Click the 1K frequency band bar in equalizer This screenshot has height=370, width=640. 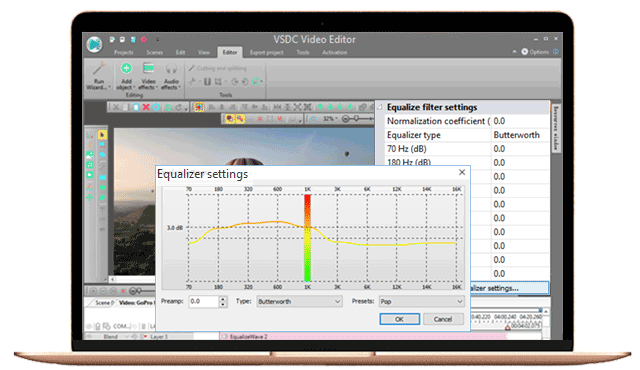click(x=307, y=238)
